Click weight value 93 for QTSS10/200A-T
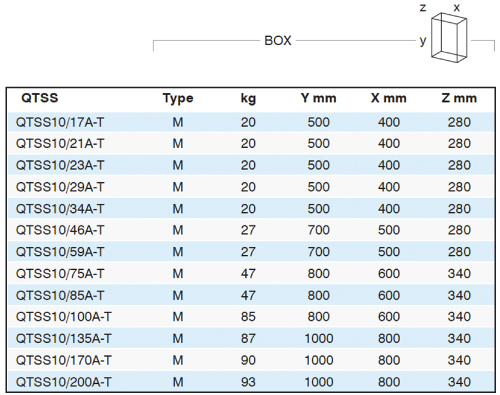This screenshot has width=500, height=395. pyautogui.click(x=248, y=382)
